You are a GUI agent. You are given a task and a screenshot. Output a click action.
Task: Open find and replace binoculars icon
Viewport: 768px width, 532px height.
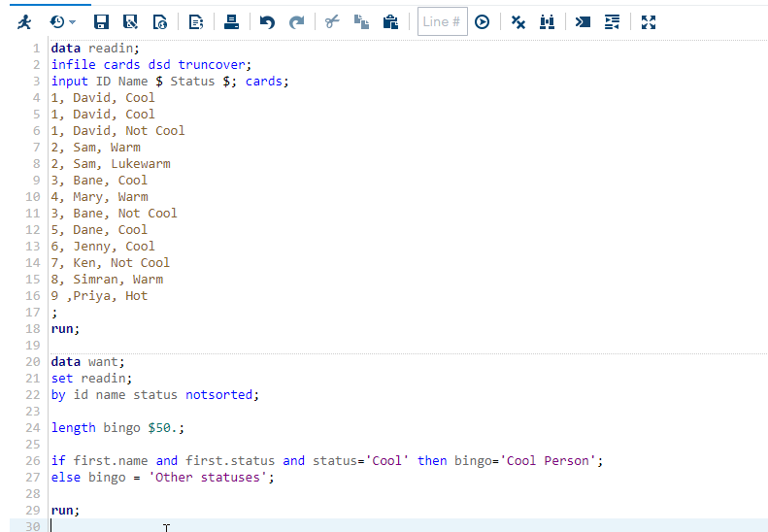pyautogui.click(x=548, y=21)
